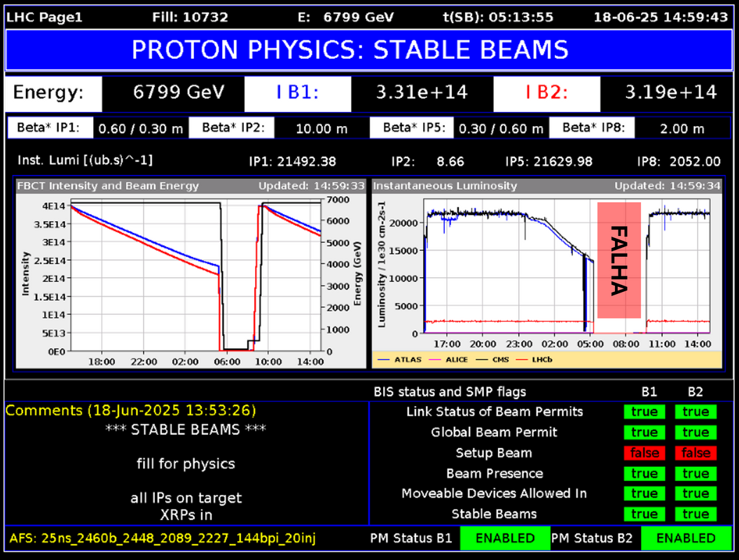Screen dimensions: 739x560
Task: Select the I B1 label cell
Action: tap(297, 92)
